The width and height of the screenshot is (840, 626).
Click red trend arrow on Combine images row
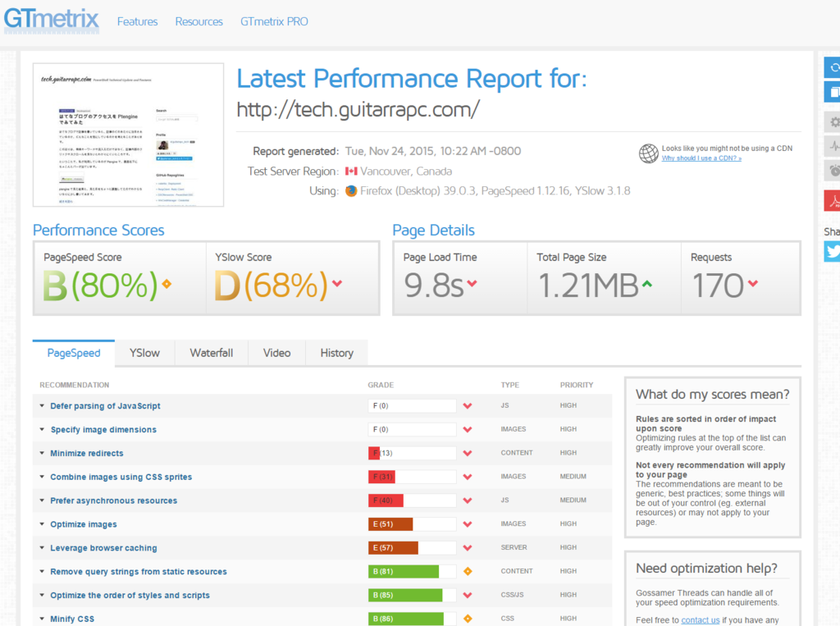468,477
